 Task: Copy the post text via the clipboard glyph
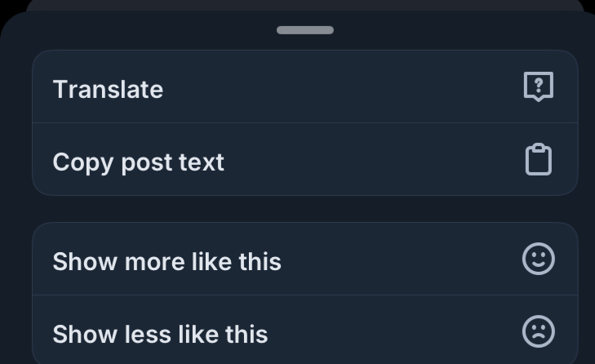tap(538, 160)
